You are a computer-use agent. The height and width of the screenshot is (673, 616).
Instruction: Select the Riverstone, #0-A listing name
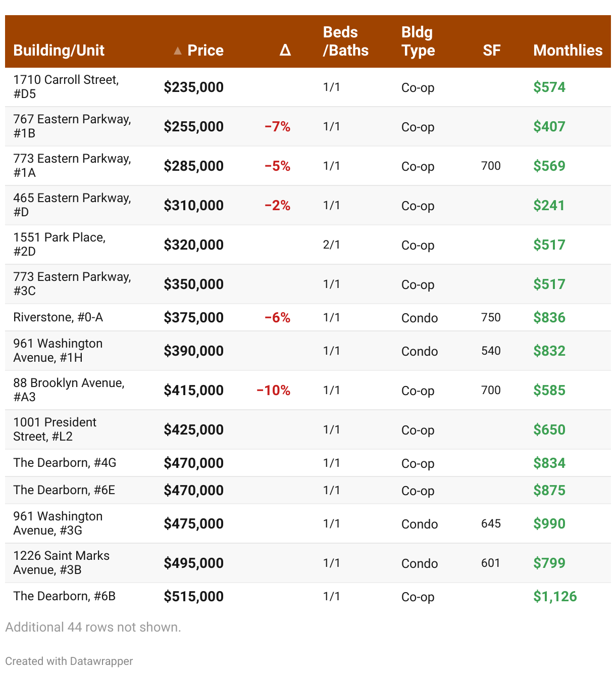pos(58,317)
